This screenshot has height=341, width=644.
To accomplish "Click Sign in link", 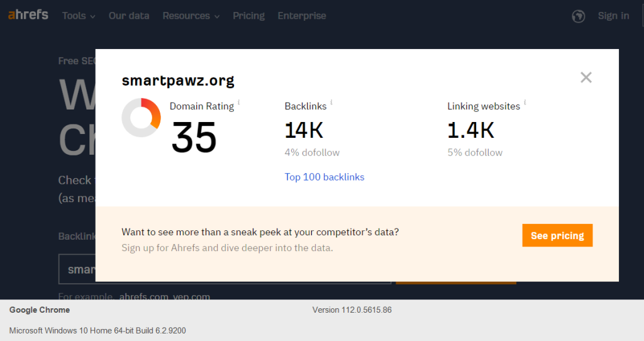I will coord(613,16).
